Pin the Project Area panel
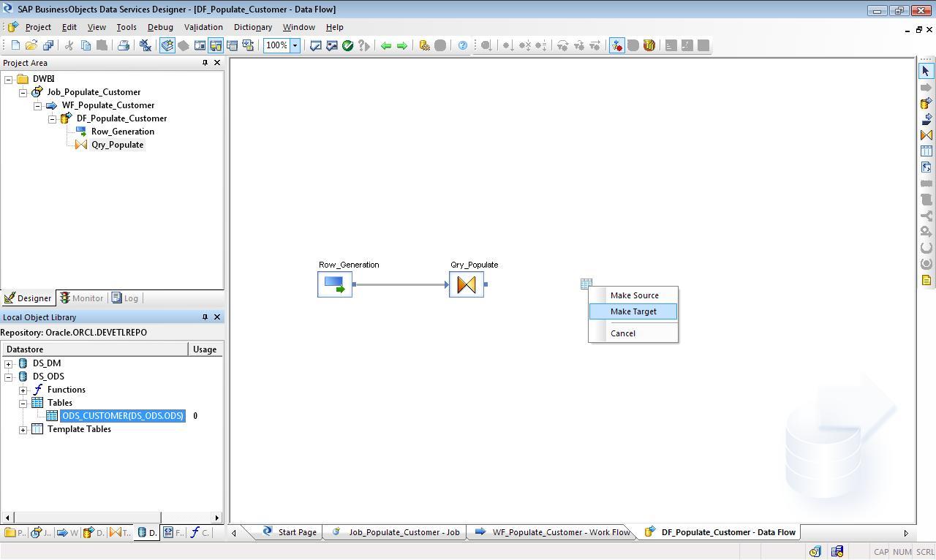Image resolution: width=936 pixels, height=560 pixels. pos(205,63)
